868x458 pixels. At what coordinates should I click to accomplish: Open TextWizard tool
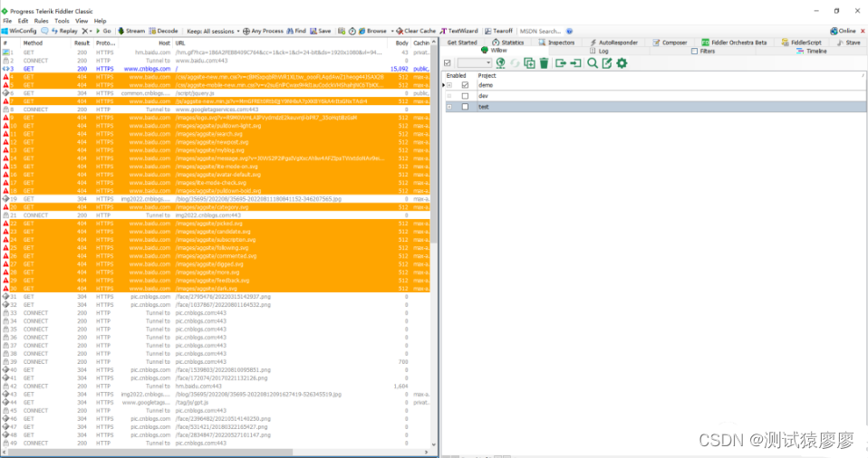(458, 31)
